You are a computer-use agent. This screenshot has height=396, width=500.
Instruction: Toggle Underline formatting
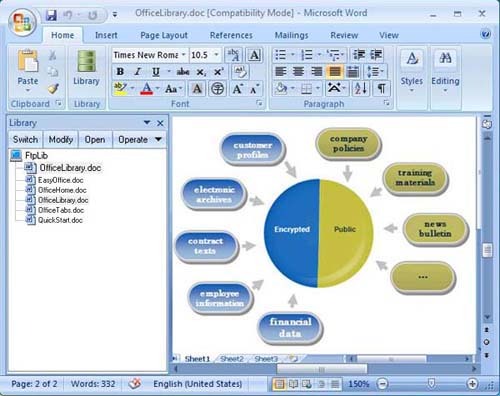point(156,72)
